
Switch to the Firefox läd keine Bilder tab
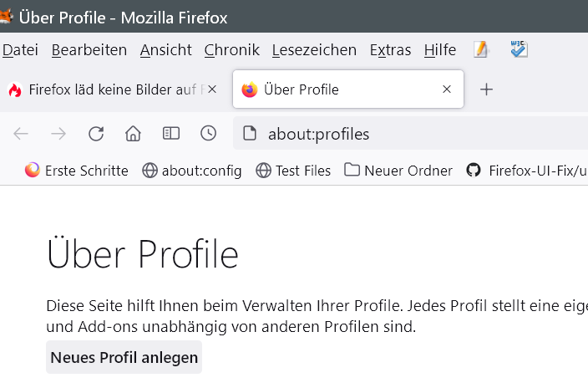[109, 89]
